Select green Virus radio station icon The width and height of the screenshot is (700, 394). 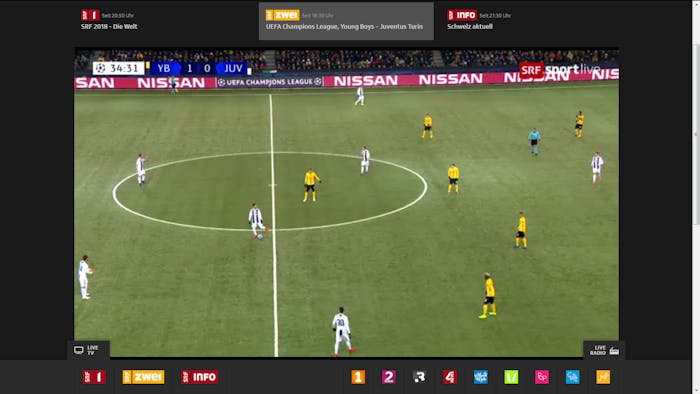coord(511,377)
